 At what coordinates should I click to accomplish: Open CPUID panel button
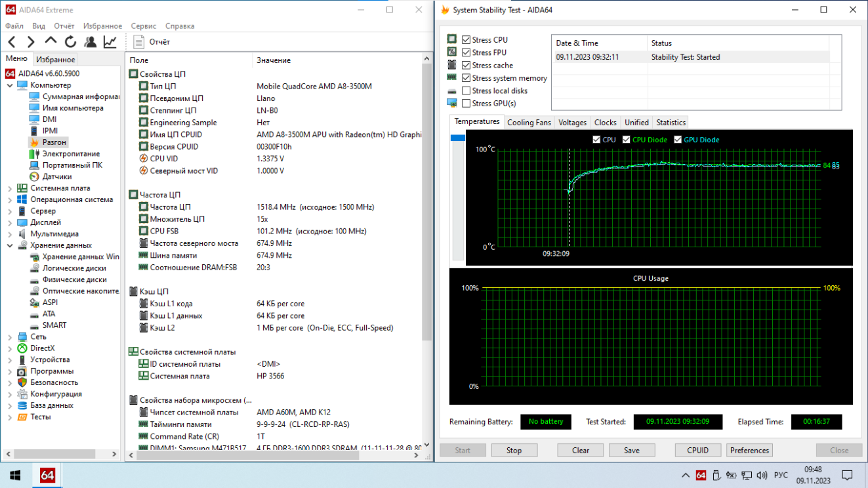pyautogui.click(x=698, y=451)
